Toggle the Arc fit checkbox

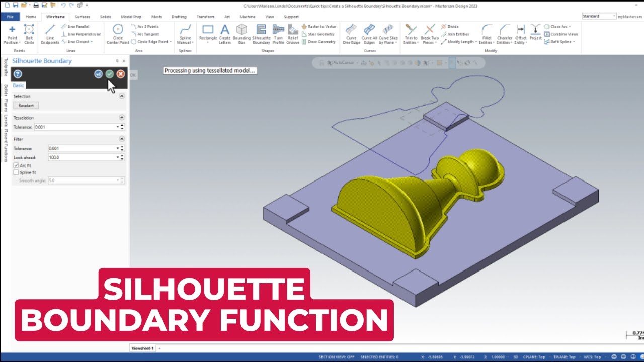tap(16, 165)
